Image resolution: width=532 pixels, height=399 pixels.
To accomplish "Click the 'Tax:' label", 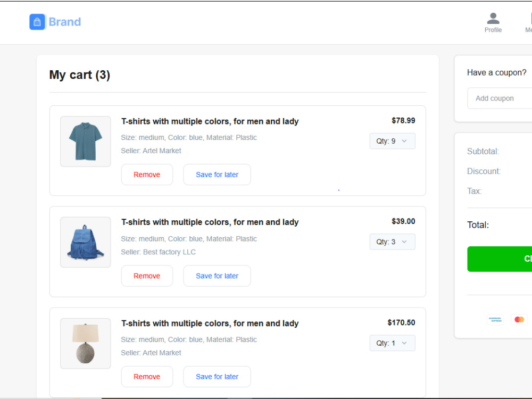I will click(475, 191).
